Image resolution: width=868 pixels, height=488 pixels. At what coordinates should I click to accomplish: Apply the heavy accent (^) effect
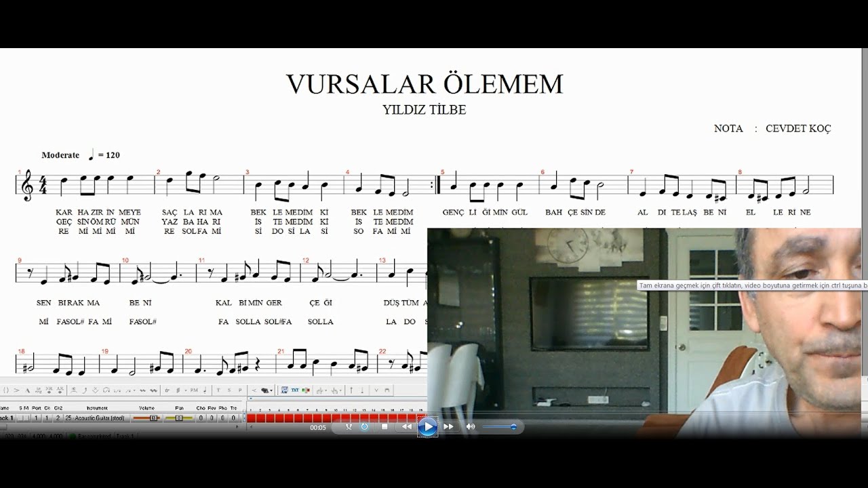point(28,390)
